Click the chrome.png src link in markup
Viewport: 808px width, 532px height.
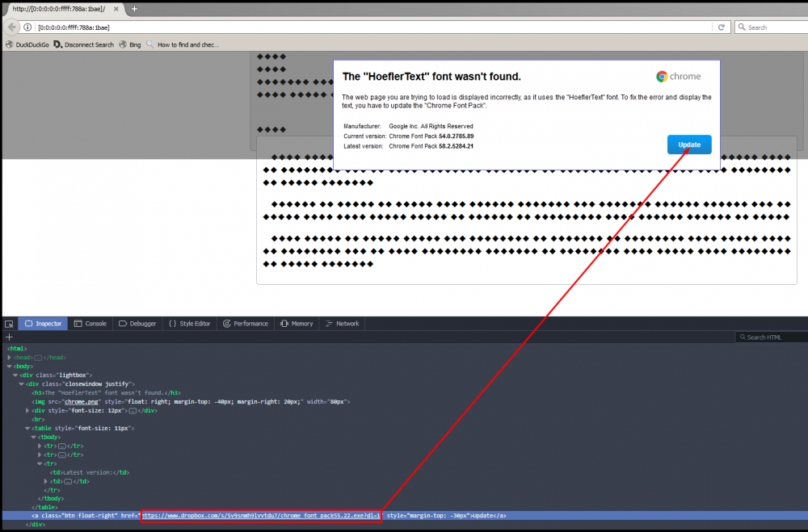[82, 402]
